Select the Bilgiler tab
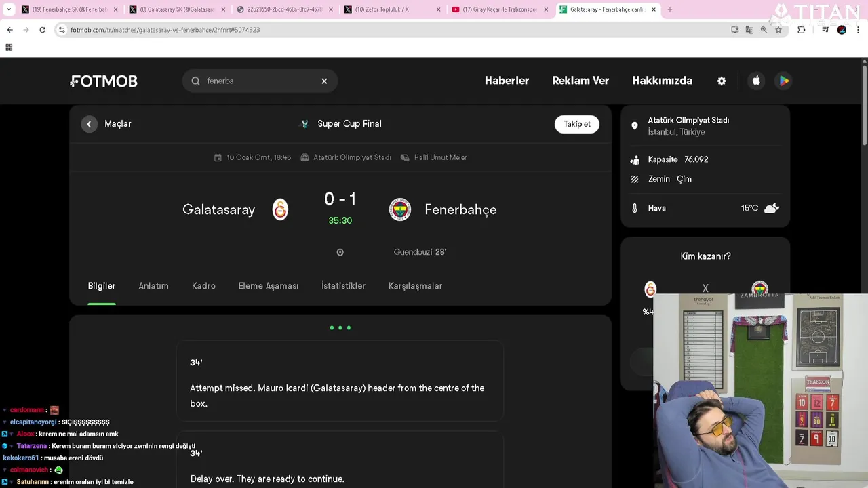The image size is (868, 488). pos(102,286)
